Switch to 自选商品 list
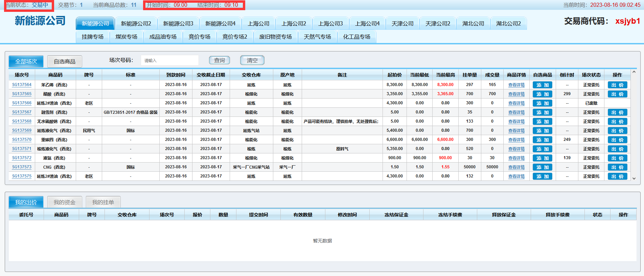The image size is (644, 276). [65, 61]
